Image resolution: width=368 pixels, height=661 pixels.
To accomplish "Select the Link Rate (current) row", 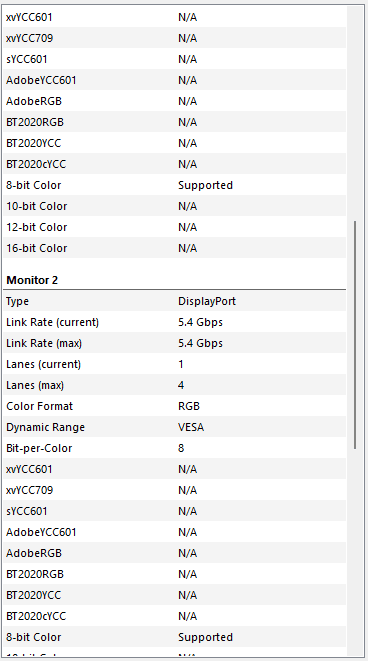I will tap(175, 322).
